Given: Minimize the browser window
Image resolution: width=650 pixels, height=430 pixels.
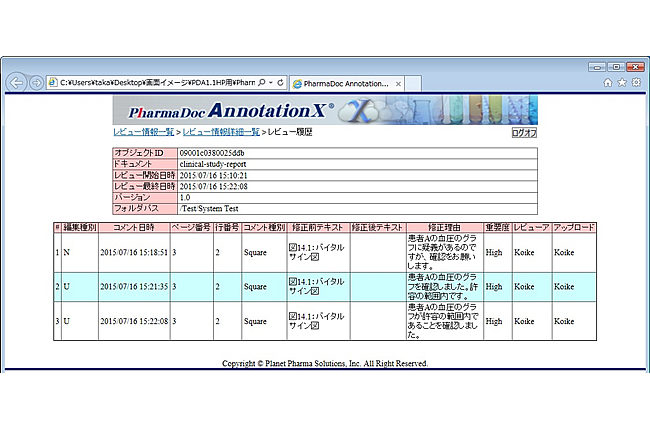Looking at the screenshot, I should click(597, 67).
